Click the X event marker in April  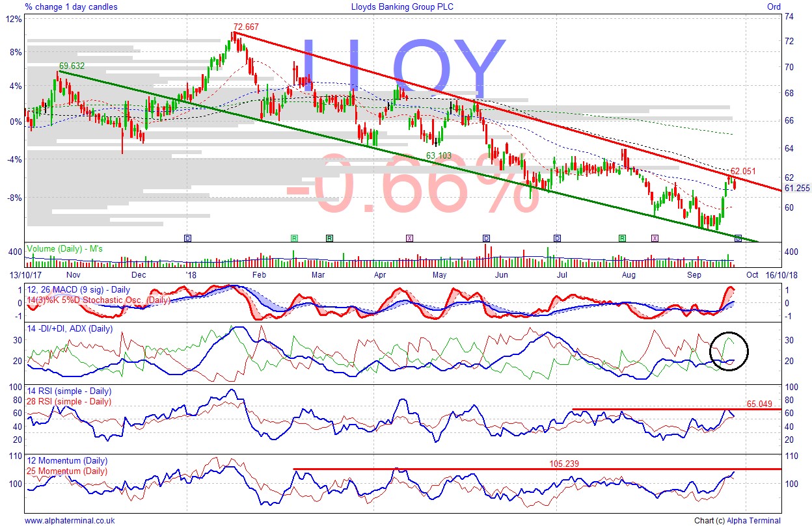tap(410, 239)
